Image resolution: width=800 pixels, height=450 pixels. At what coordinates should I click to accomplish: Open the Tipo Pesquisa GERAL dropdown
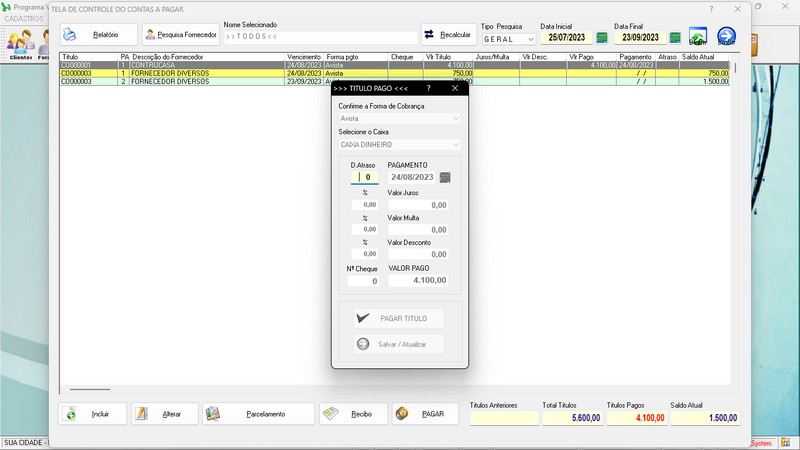(508, 39)
